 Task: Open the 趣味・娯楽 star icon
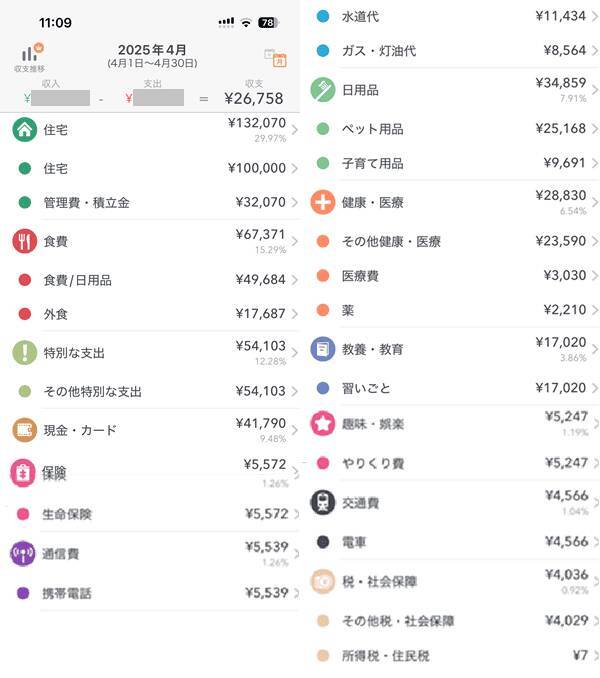[x=322, y=424]
